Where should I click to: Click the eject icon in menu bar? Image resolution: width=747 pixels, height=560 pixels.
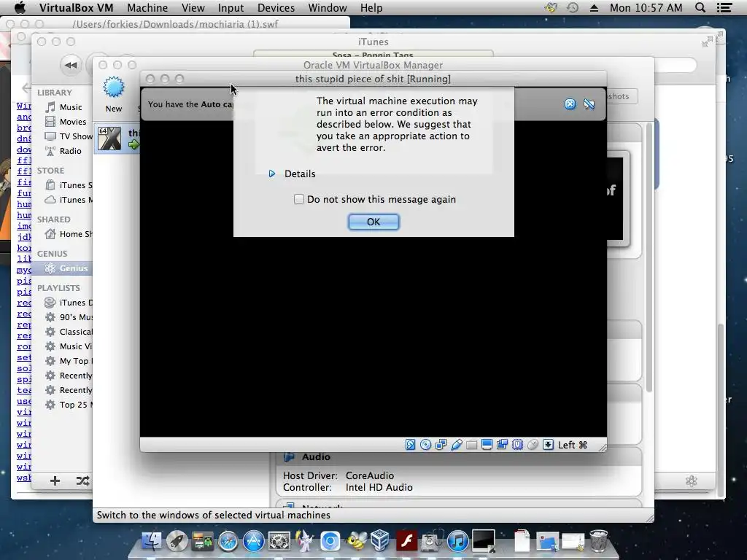[594, 7]
